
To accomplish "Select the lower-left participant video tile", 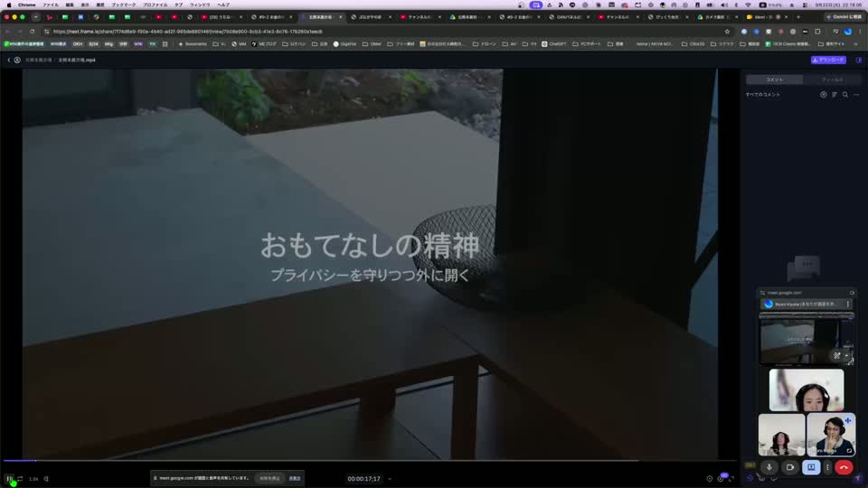I will click(x=781, y=435).
